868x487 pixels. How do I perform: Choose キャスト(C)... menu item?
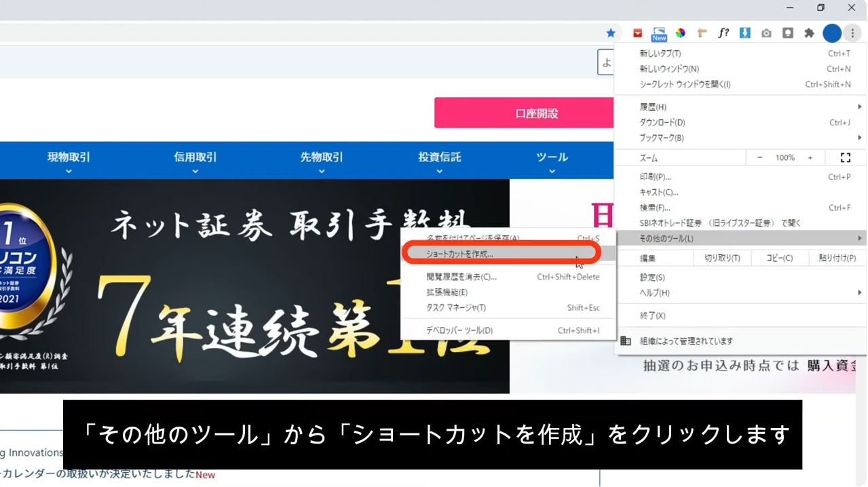740,193
